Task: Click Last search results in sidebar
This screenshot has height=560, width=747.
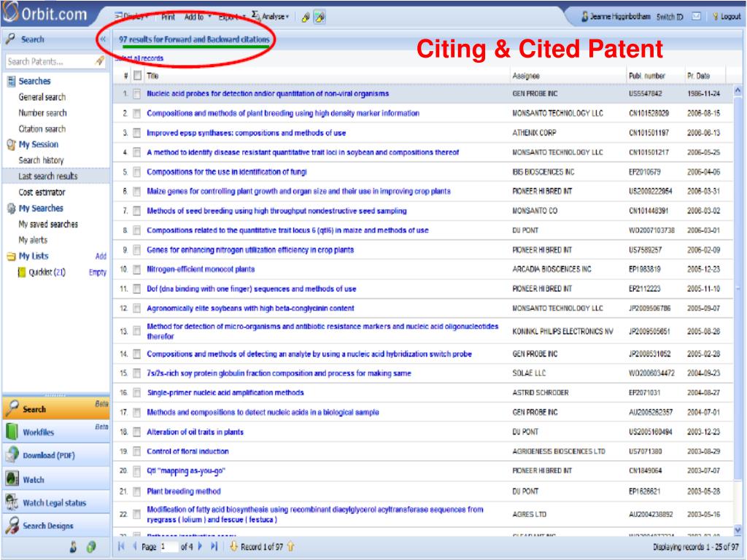Action: click(47, 176)
